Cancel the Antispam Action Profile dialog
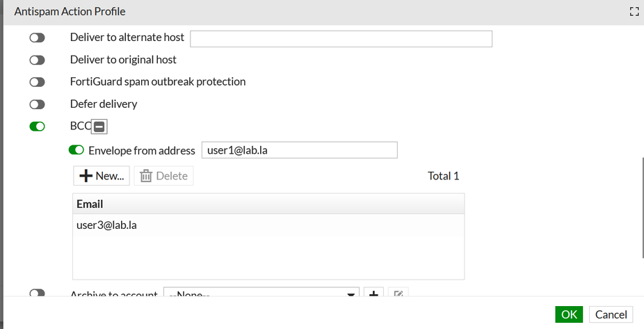 coord(611,314)
